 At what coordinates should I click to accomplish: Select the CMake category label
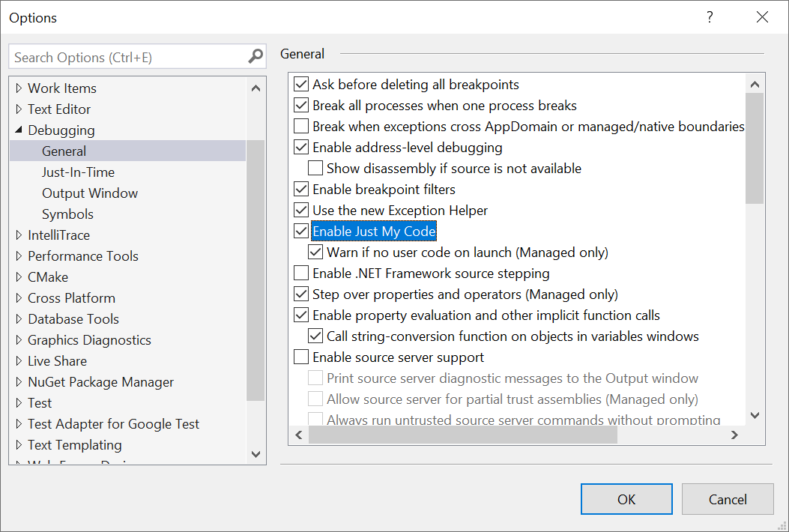[x=48, y=276]
